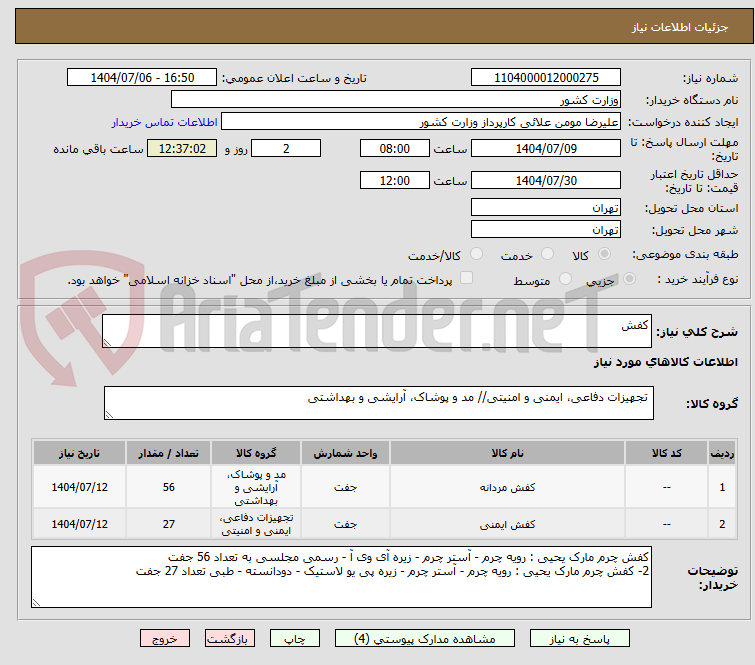Click the deadline time field 08:00
Viewport: 755px width, 665px height.
pos(394,148)
